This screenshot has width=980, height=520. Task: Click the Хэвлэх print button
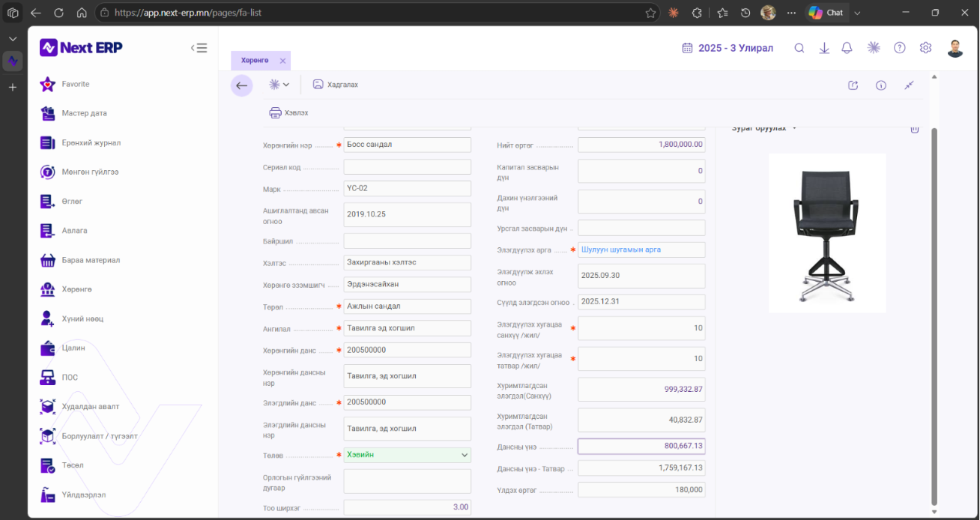[288, 113]
